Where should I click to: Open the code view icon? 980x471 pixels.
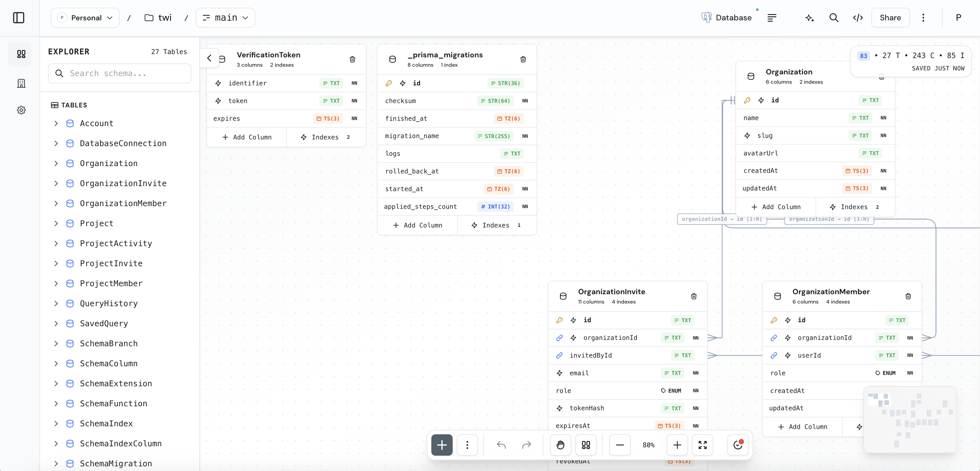857,18
